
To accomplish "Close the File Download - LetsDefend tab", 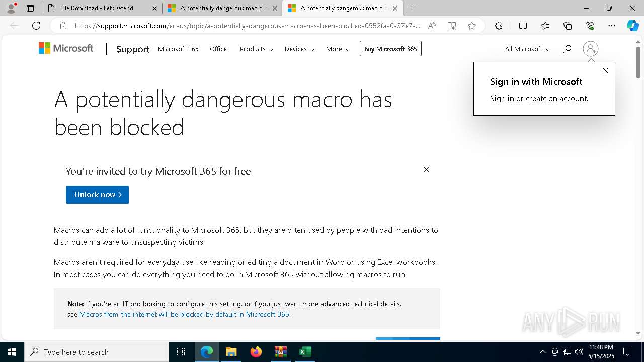I will [154, 8].
